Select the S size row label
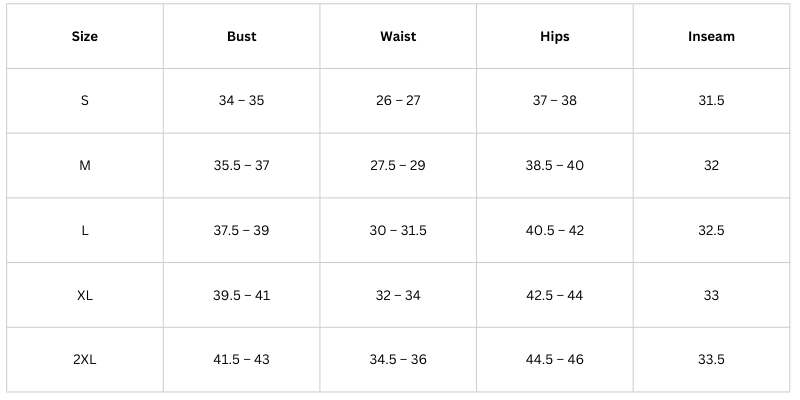The image size is (800, 400). click(85, 101)
